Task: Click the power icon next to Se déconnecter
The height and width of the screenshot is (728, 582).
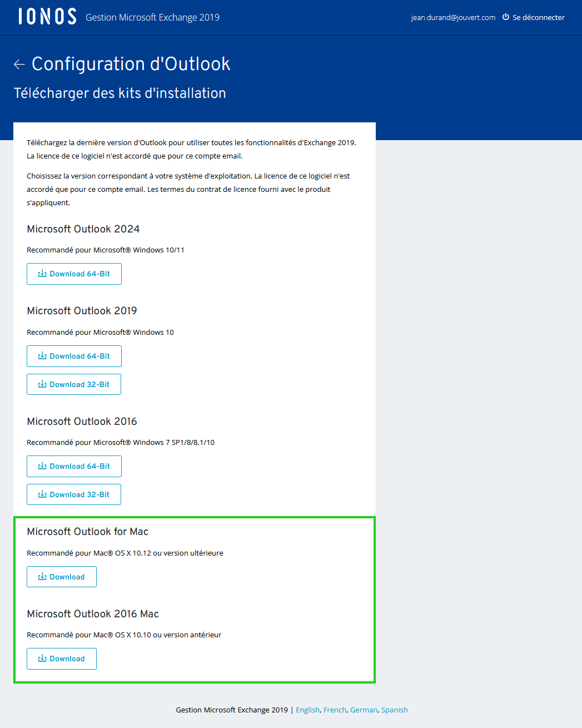Action: 506,17
